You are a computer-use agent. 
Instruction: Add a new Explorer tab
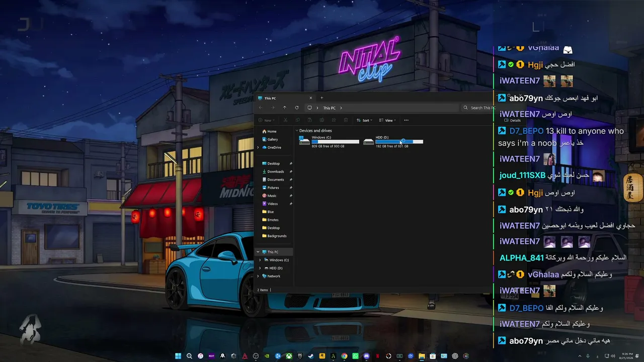322,98
